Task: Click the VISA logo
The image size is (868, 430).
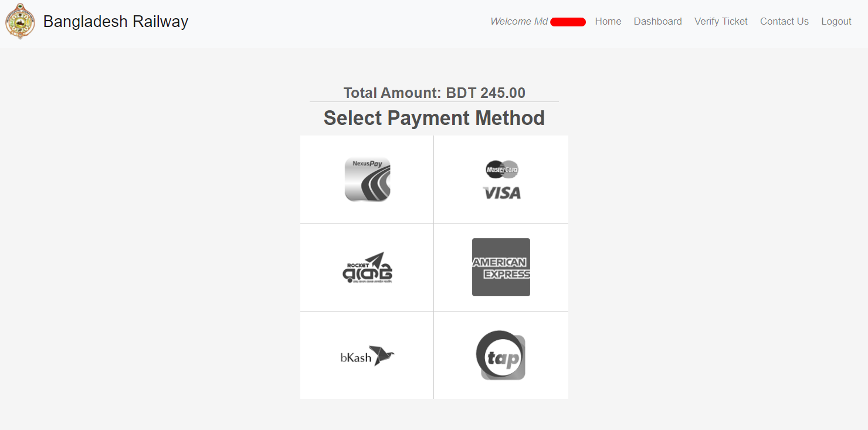Action: coord(502,192)
